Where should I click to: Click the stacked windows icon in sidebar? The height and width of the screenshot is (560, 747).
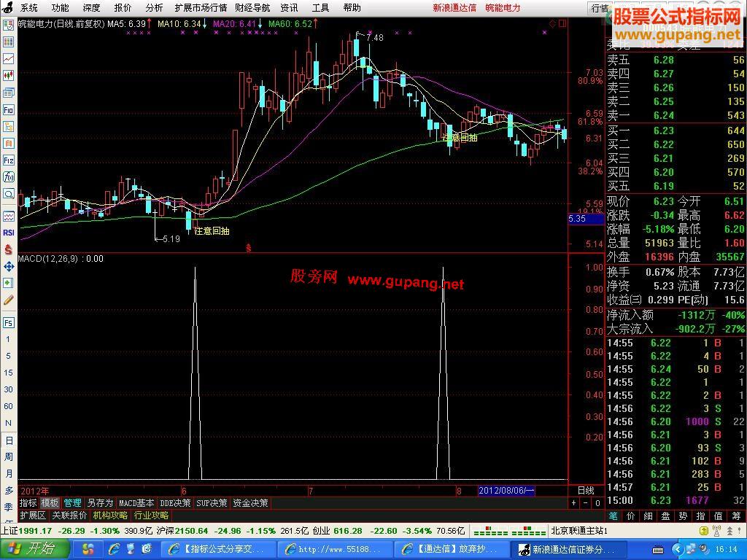tap(9, 93)
